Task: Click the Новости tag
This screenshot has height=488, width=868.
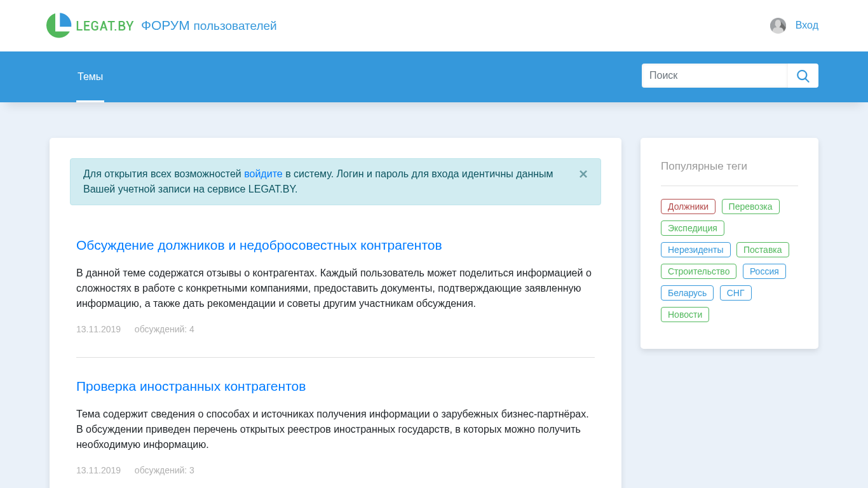Action: click(684, 315)
